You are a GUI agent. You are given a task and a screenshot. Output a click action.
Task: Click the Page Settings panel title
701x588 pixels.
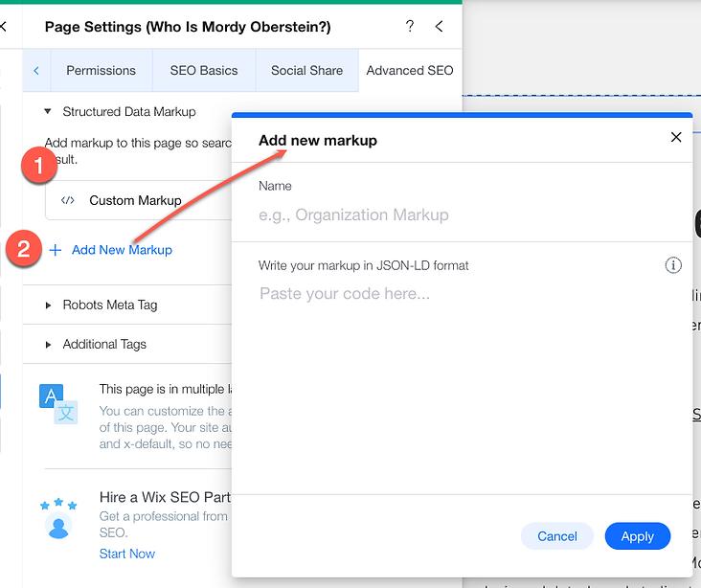[x=188, y=27]
